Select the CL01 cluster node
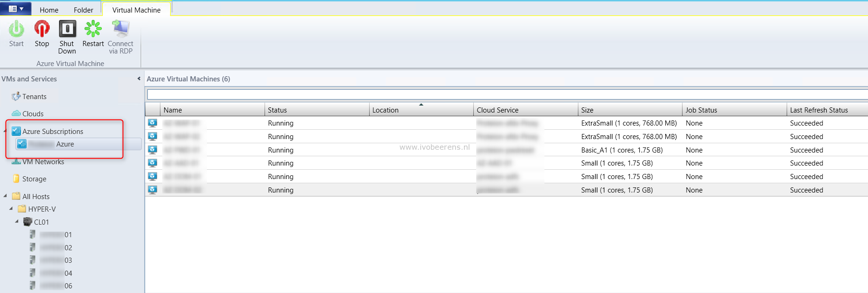868x293 pixels. [41, 222]
